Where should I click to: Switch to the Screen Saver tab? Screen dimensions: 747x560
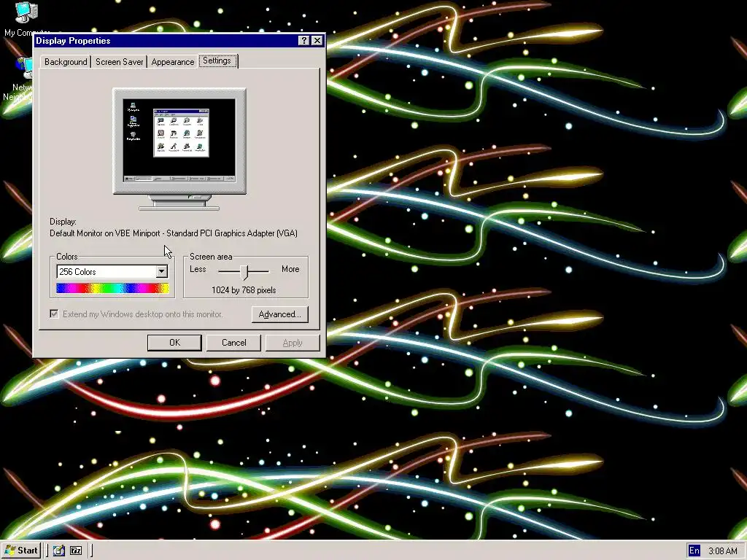[119, 62]
